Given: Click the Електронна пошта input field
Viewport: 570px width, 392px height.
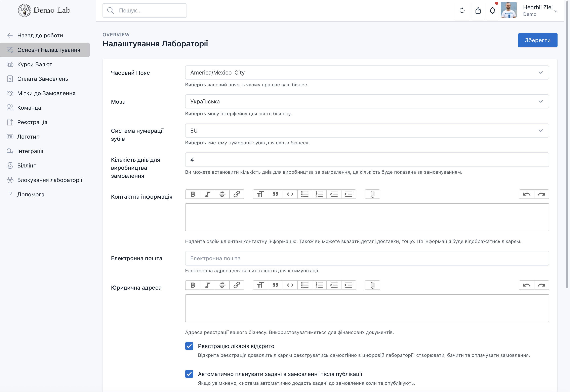Looking at the screenshot, I should [x=367, y=258].
